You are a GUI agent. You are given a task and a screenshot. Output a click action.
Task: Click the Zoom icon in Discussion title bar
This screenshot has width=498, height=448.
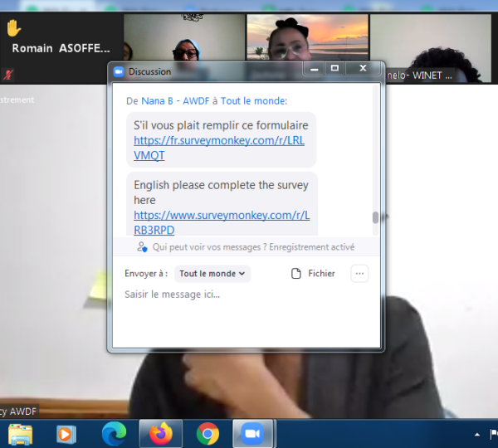click(119, 71)
